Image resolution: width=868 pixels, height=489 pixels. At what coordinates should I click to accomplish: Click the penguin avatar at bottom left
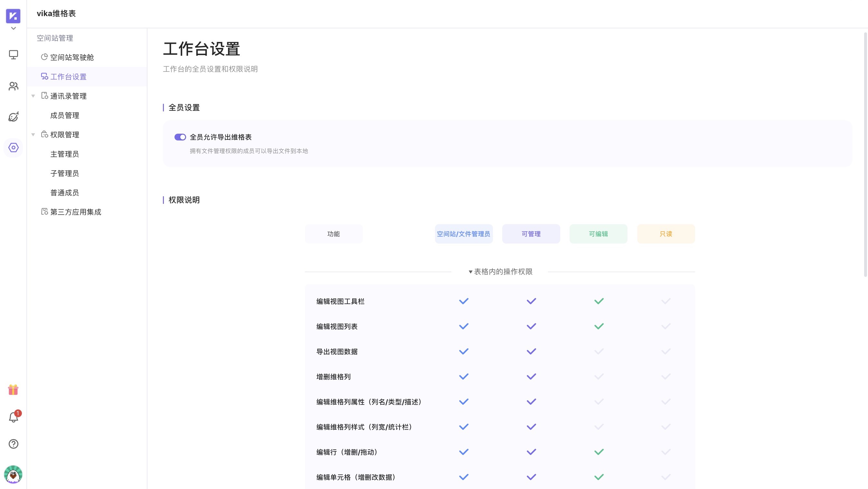[x=13, y=475]
